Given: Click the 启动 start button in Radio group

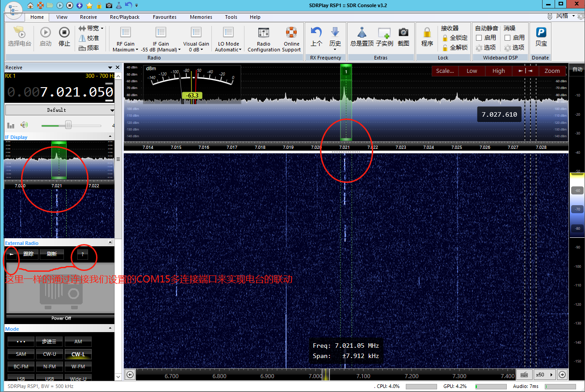Looking at the screenshot, I should (x=46, y=37).
